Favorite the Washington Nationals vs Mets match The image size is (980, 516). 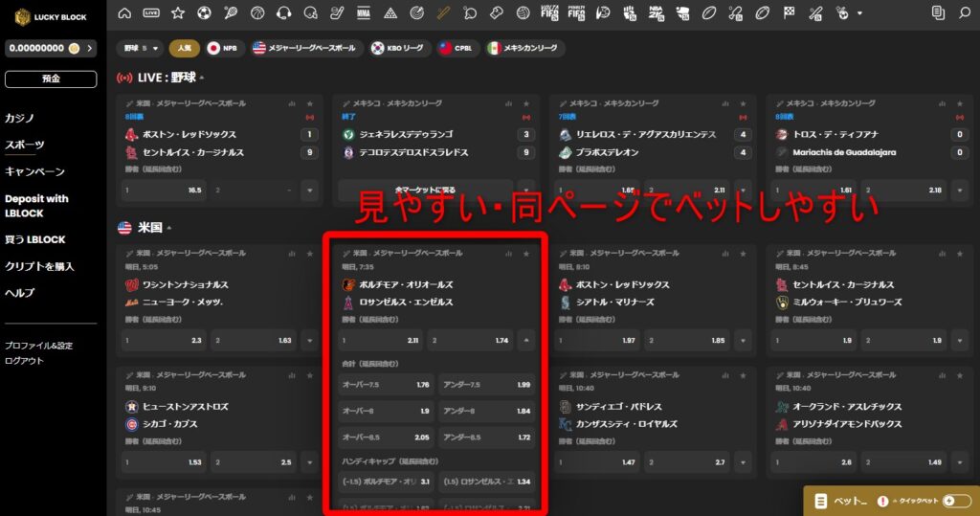[x=309, y=254]
